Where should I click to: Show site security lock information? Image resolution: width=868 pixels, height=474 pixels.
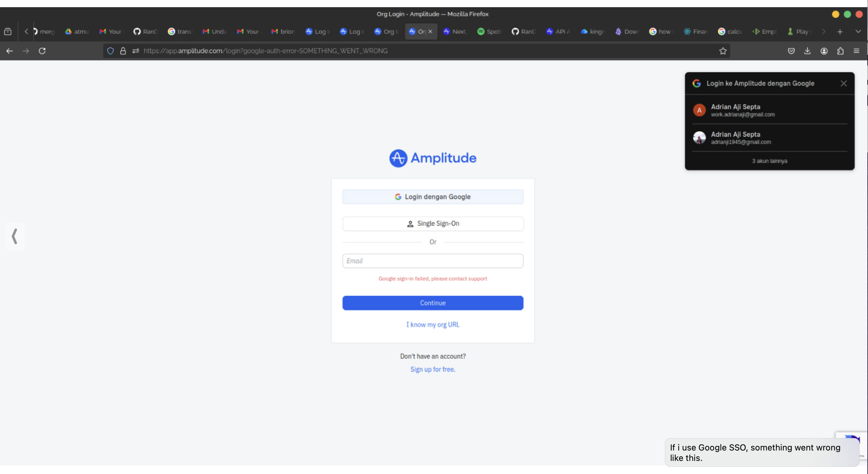[123, 51]
